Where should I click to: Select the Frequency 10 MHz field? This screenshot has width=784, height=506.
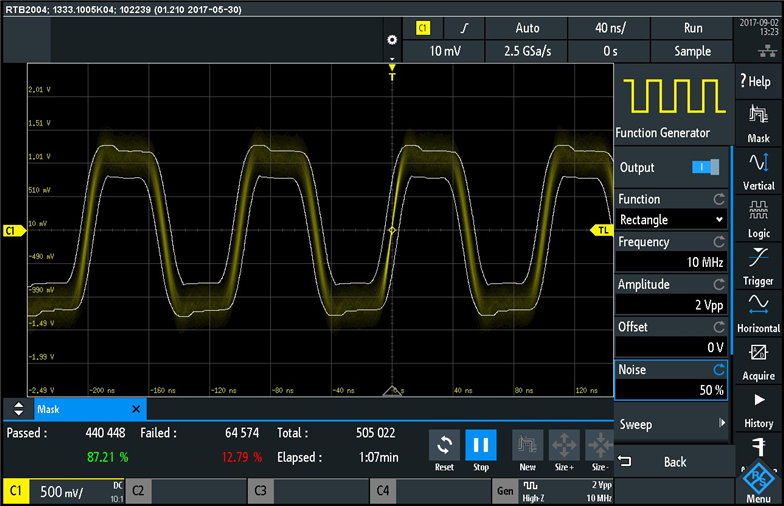point(670,262)
